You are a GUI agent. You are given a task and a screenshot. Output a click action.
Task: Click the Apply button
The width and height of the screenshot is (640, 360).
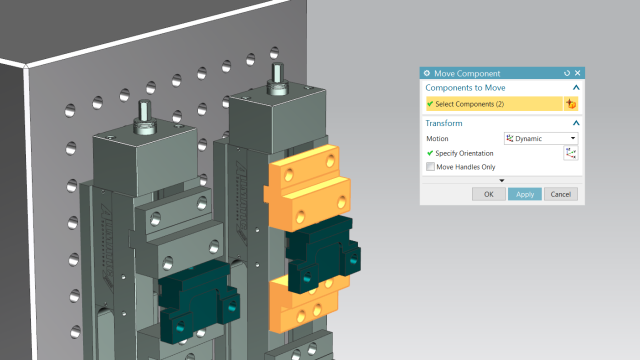524,194
